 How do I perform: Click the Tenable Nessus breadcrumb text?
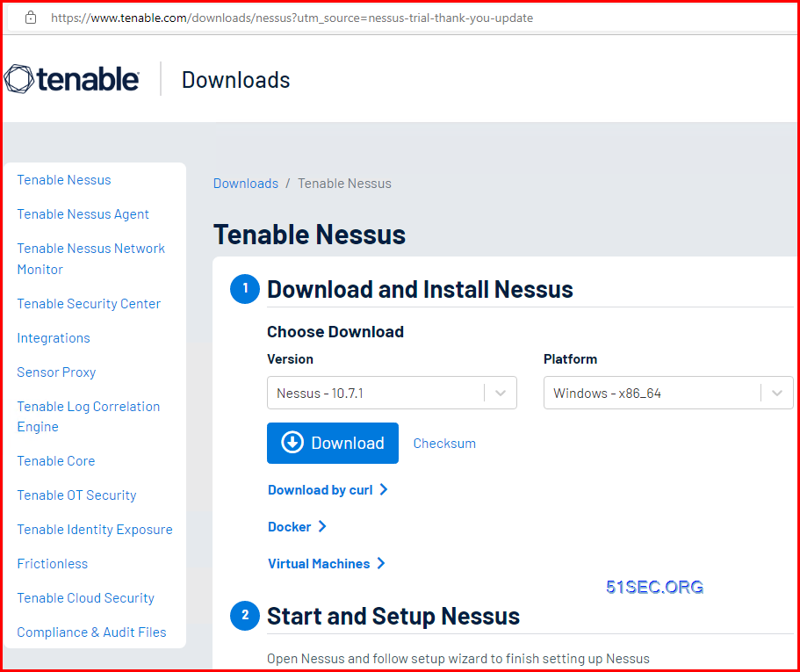point(344,184)
